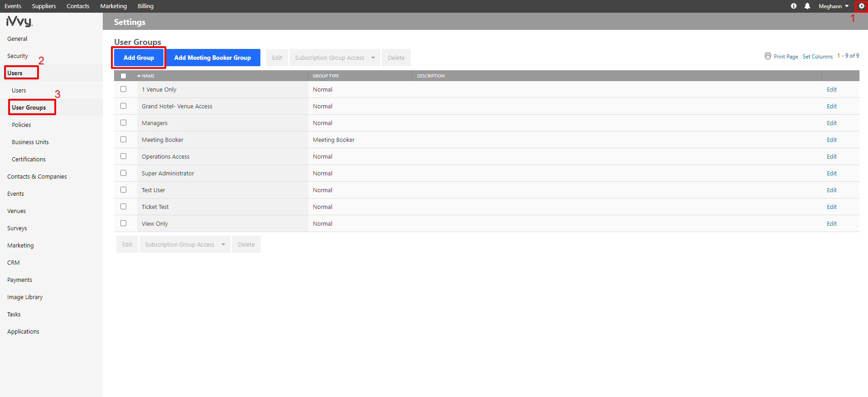868x397 pixels.
Task: Click the Print Page link
Action: 786,57
